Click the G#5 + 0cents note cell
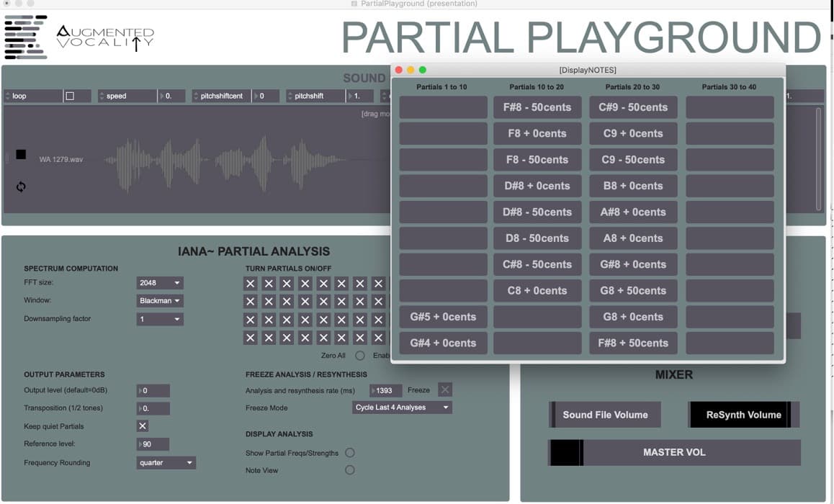The height and width of the screenshot is (504, 834). click(x=443, y=317)
